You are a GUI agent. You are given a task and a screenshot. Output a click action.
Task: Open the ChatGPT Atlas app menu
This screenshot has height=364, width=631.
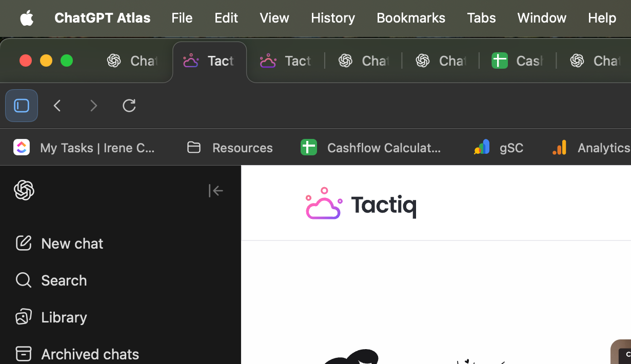tap(103, 18)
